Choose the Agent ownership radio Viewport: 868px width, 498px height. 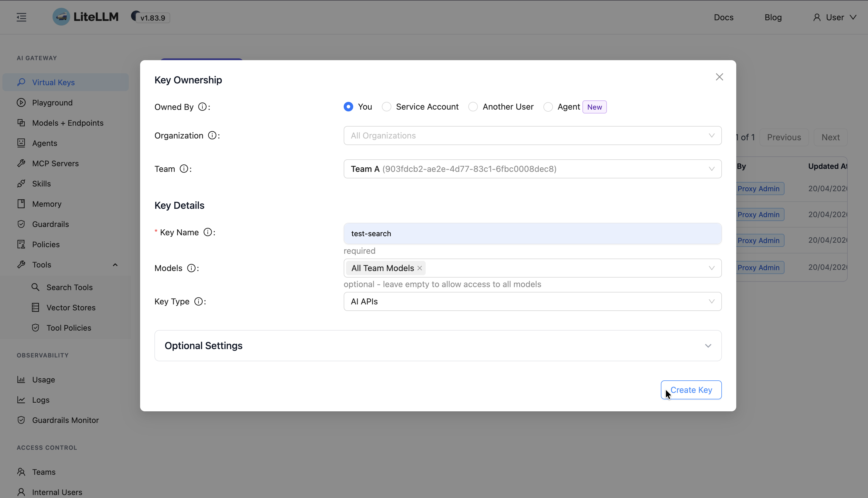pos(548,107)
